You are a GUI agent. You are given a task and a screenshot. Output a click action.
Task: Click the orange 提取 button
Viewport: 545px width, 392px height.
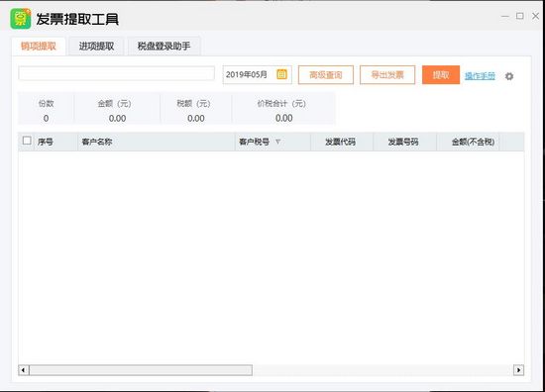pos(441,75)
